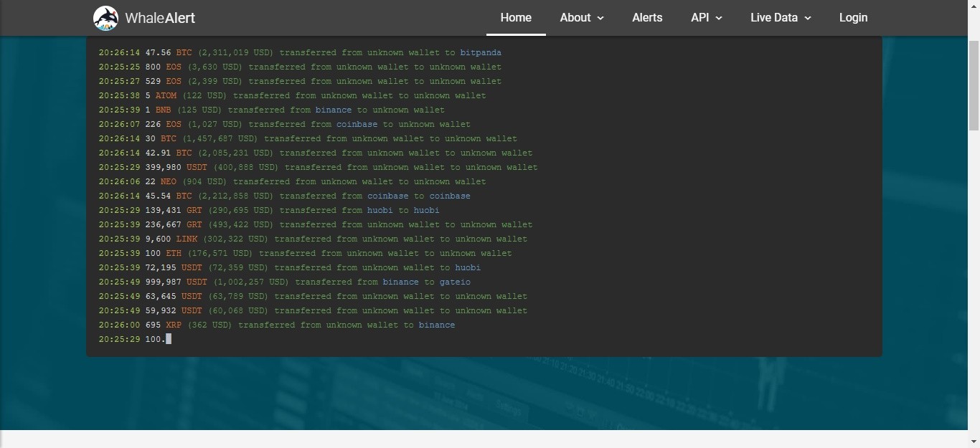Click the page vertical scrollbar thumb
This screenshot has height=448, width=980.
point(974,85)
